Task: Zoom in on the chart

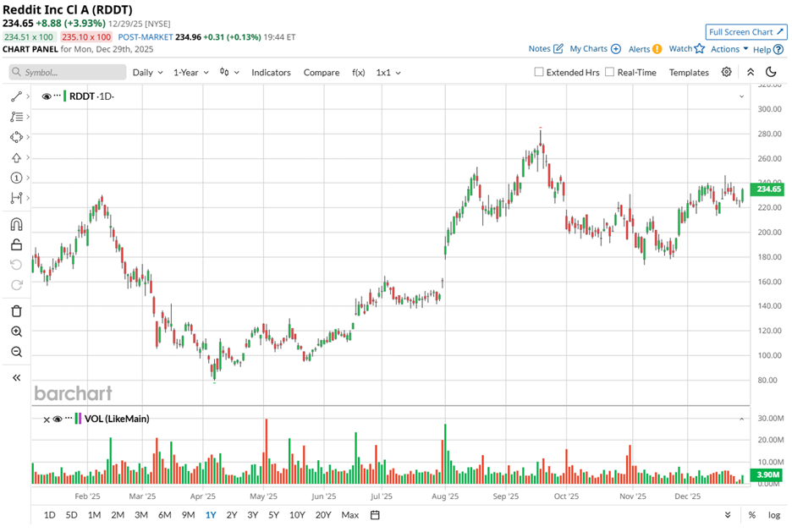Action: click(16, 332)
